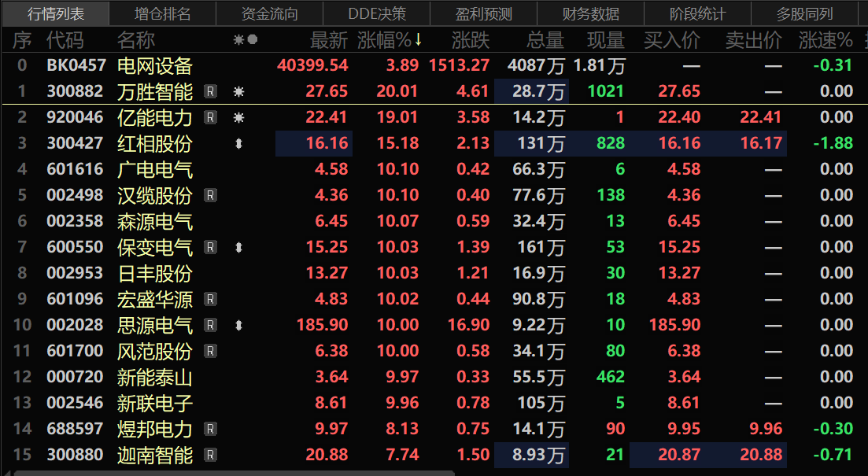Select stock name 万胜智能
The image size is (868, 476).
[155, 91]
